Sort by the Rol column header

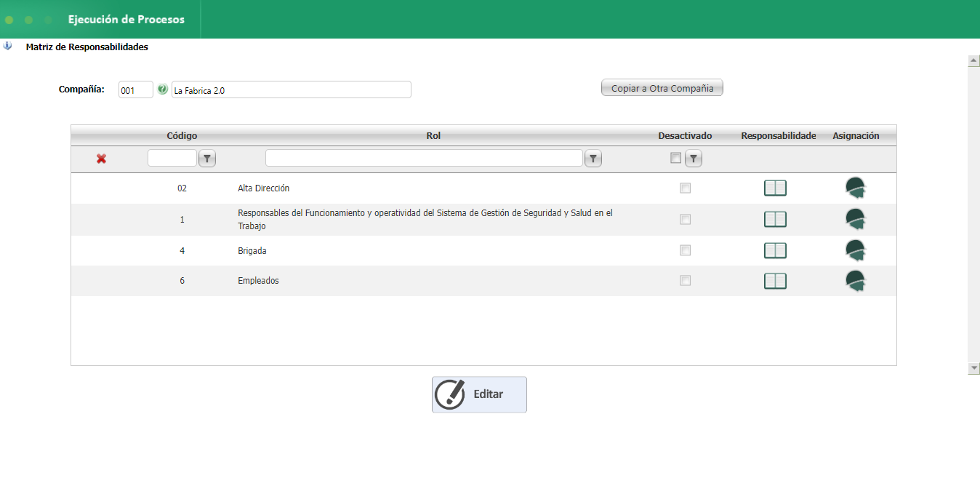click(433, 135)
